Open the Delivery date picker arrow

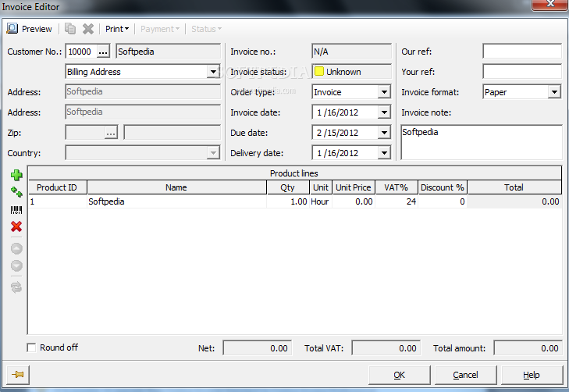coord(384,153)
